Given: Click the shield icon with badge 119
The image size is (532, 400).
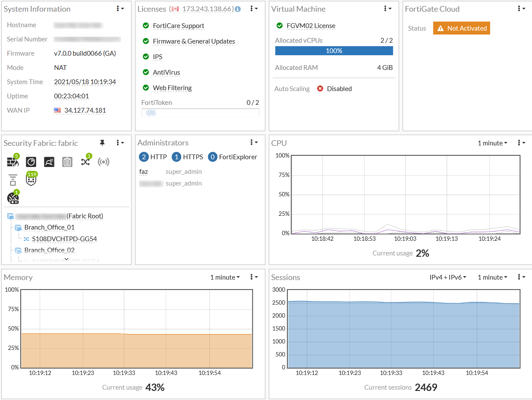Looking at the screenshot, I should point(31,180).
